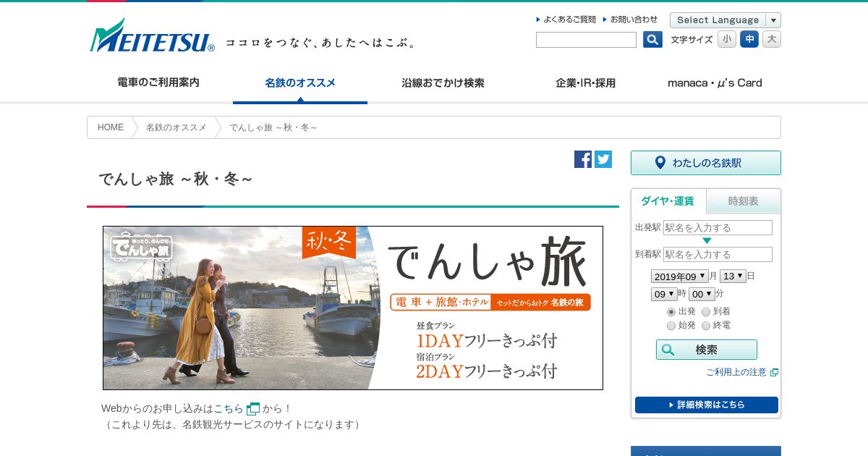Click the external link icon beside ご利用上の注意

click(x=774, y=372)
